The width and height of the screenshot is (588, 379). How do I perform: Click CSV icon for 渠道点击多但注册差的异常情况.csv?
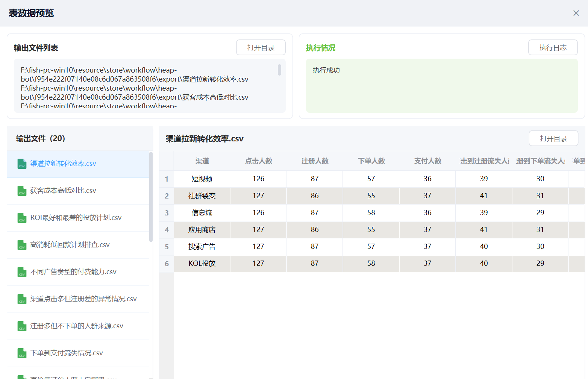click(x=22, y=299)
